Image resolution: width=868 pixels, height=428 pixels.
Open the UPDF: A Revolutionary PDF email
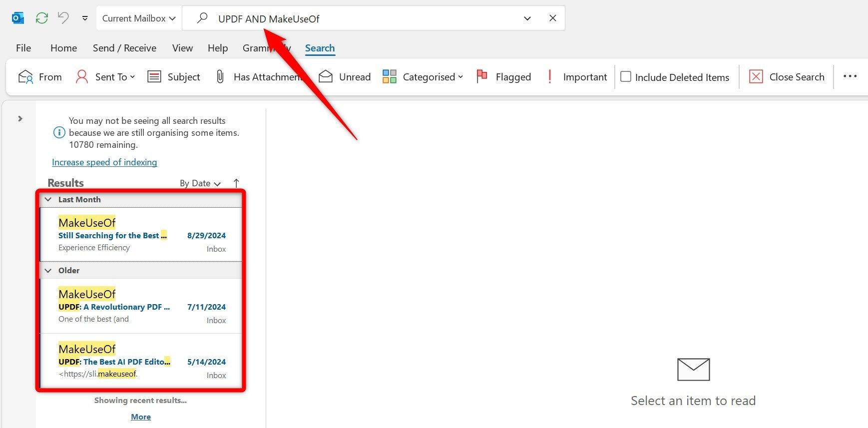click(141, 306)
